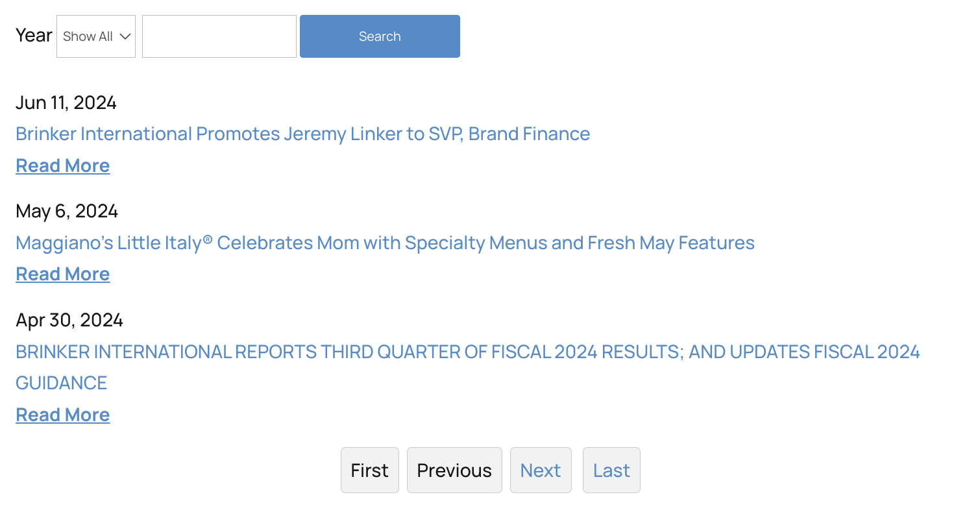Open Maggiano's Little Italy Celebrates Mom headline

[x=385, y=243]
